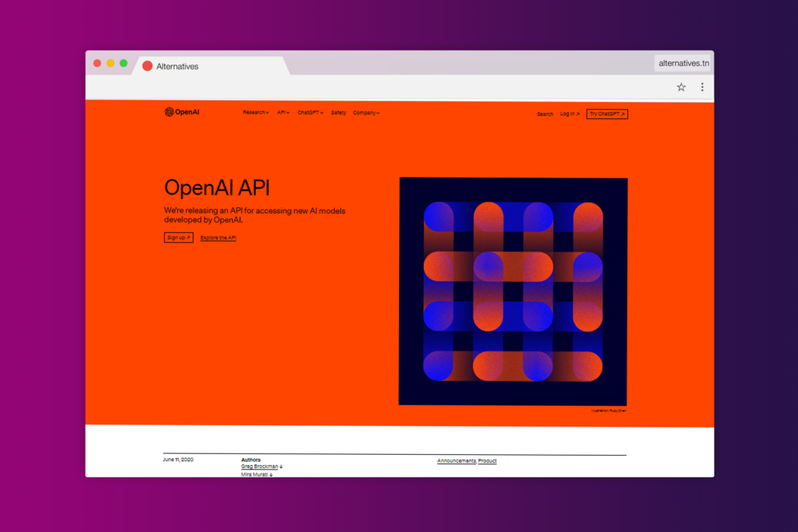Minimize the window with the yellow button
The height and width of the screenshot is (532, 798).
pyautogui.click(x=111, y=63)
